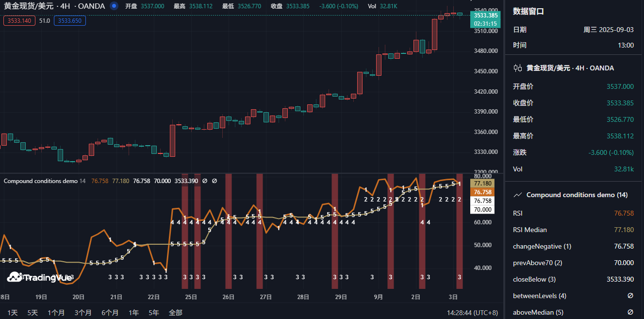The height and width of the screenshot is (319, 644).
Task: Click the red sell price 3533.140 button
Action: [19, 21]
